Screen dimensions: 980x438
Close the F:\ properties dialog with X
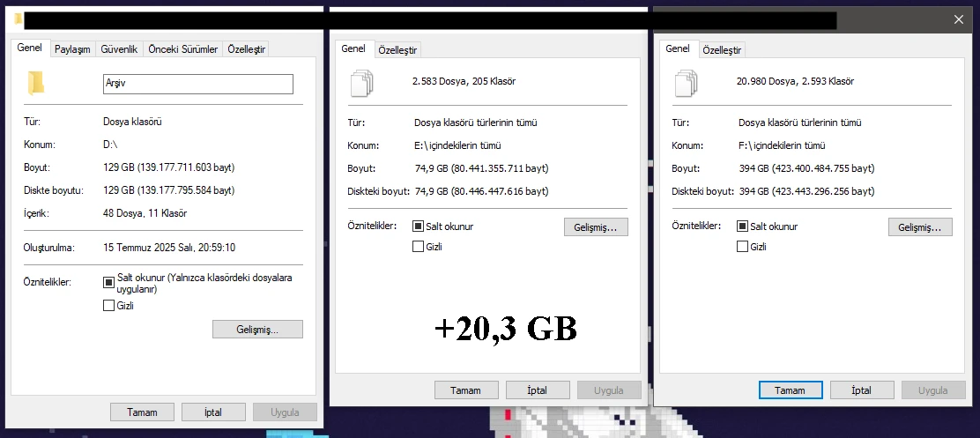[959, 19]
